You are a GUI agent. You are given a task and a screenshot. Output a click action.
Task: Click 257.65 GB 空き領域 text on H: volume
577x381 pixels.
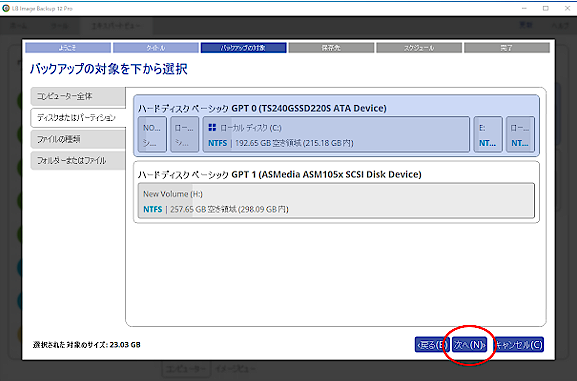[x=229, y=209]
